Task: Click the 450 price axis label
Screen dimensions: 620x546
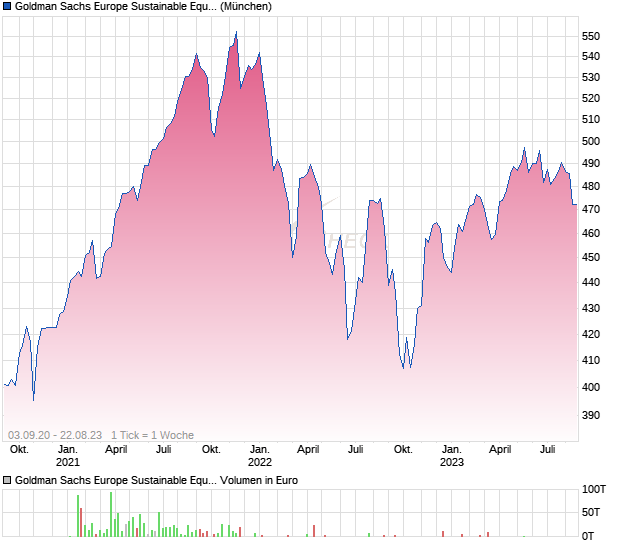Action: coord(591,257)
